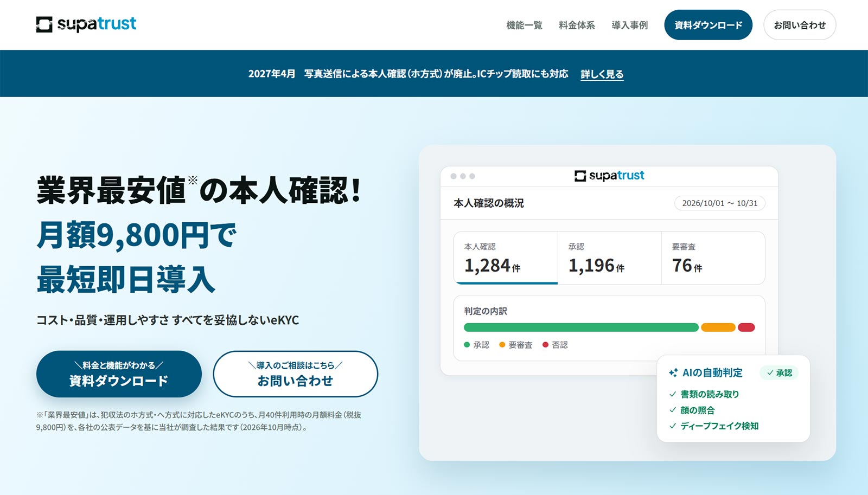Click the headline 業界最安値の本人確認!
Image resolution: width=868 pixels, height=495 pixels.
click(x=199, y=190)
